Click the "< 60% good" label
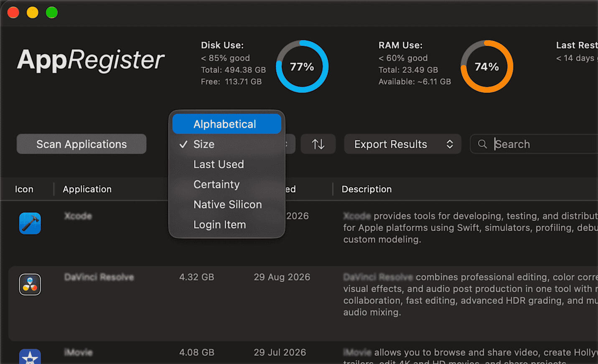 (403, 58)
